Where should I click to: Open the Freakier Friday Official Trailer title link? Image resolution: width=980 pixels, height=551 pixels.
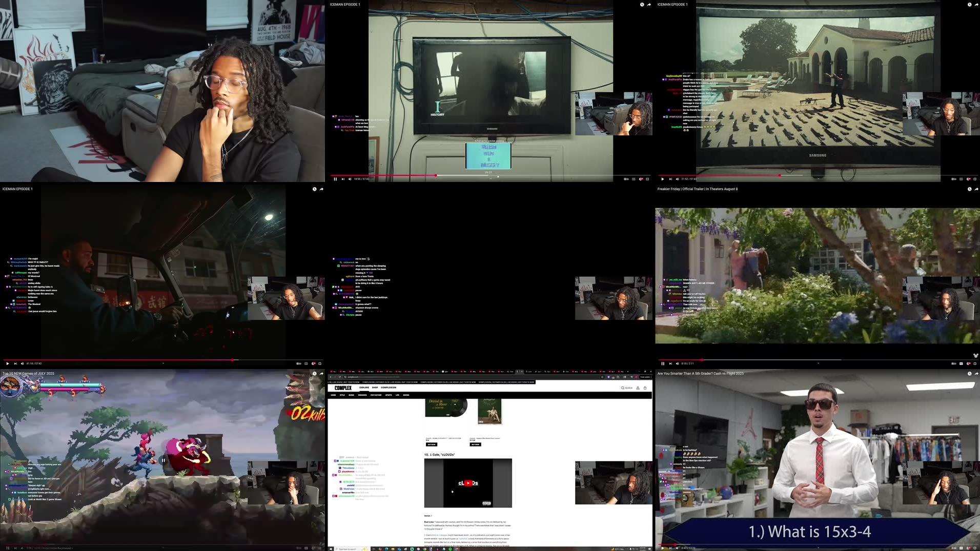(698, 189)
